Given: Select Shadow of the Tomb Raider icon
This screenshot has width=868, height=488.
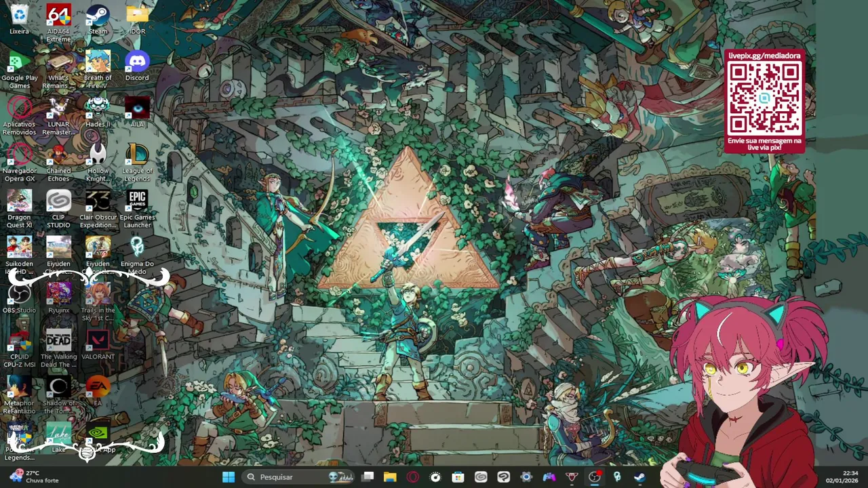Looking at the screenshot, I should click(x=58, y=396).
